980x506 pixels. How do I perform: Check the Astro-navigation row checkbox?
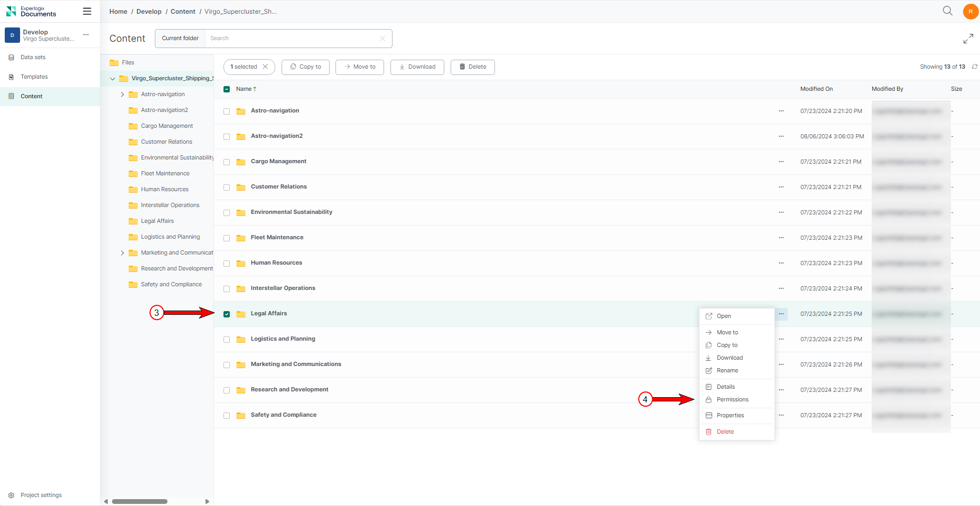[227, 111]
